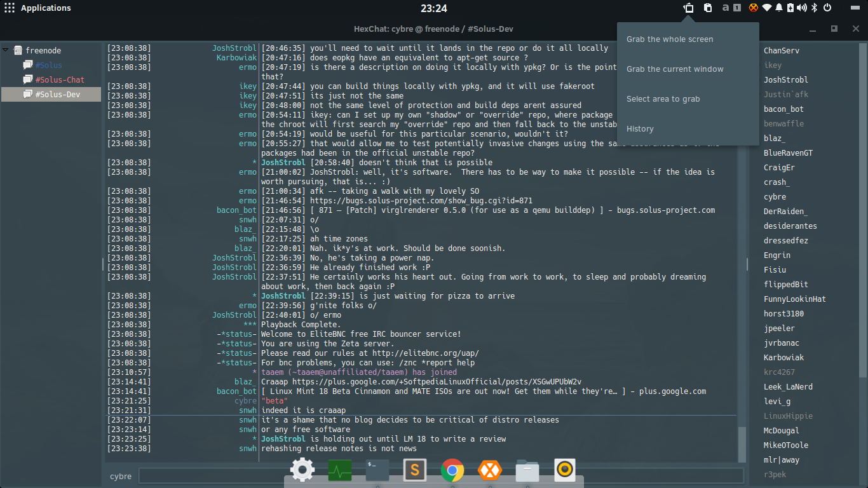Select ikey in the user list
This screenshot has width=868, height=488.
click(x=773, y=65)
